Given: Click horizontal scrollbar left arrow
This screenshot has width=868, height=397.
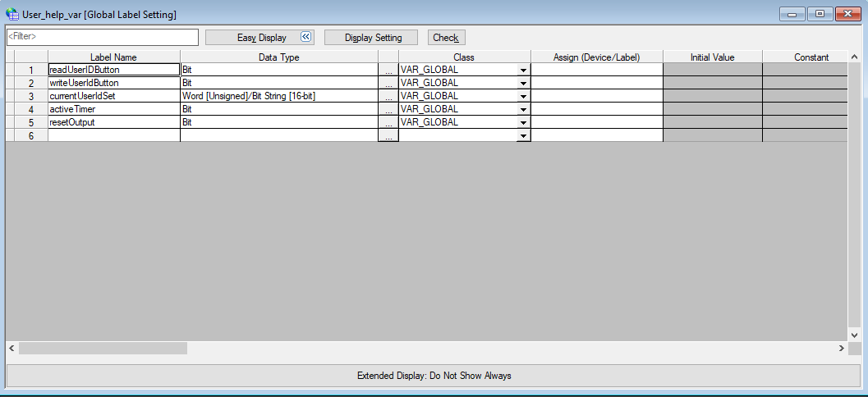Looking at the screenshot, I should click(12, 349).
